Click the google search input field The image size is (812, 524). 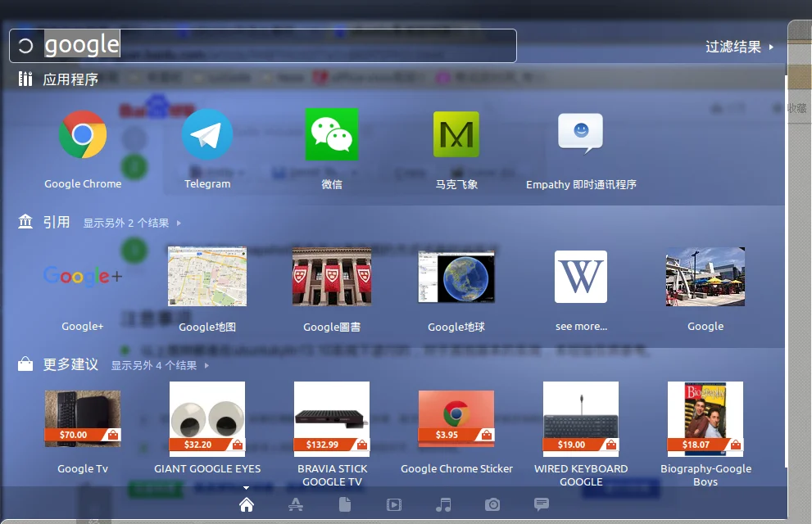tap(263, 46)
